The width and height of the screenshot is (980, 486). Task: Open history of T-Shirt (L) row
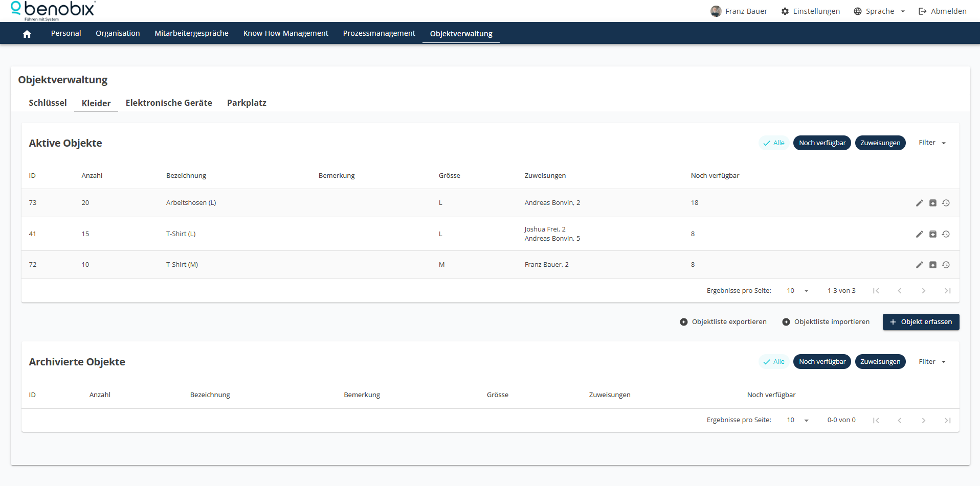946,234
